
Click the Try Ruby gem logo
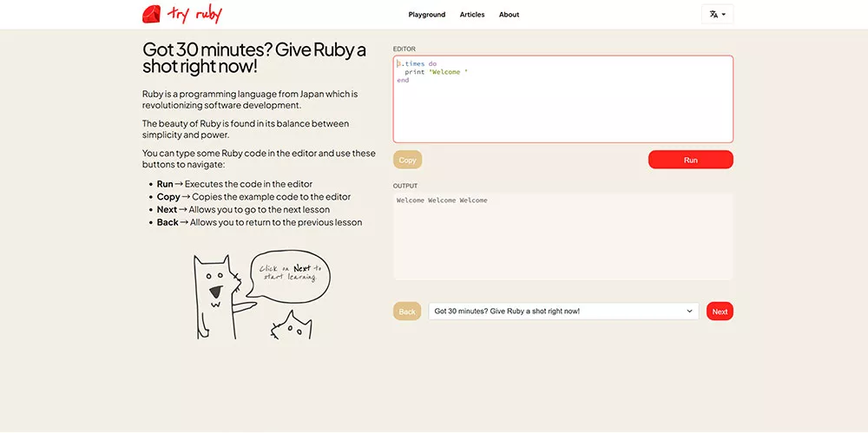(x=151, y=15)
